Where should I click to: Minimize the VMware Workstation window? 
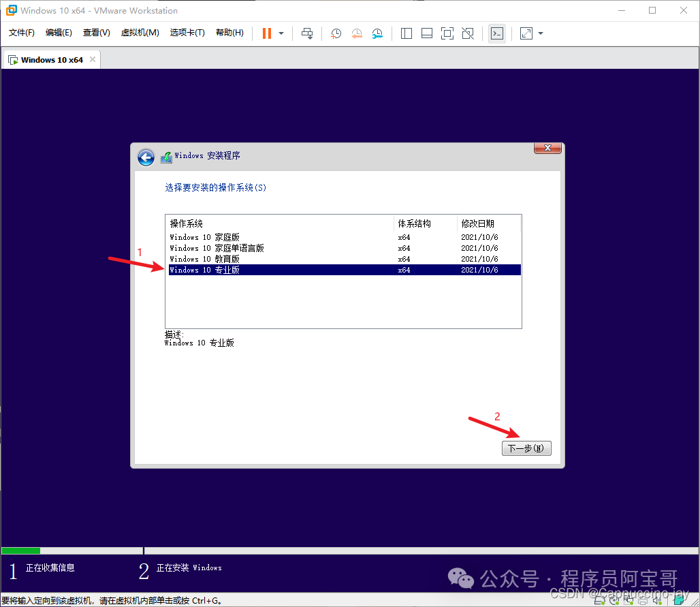pos(622,10)
